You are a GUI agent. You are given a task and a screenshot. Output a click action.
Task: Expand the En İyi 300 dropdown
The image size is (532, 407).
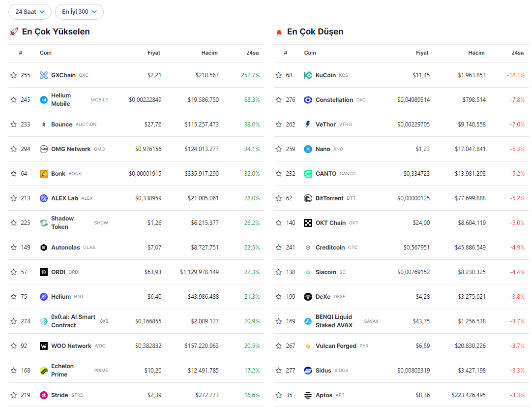click(79, 12)
